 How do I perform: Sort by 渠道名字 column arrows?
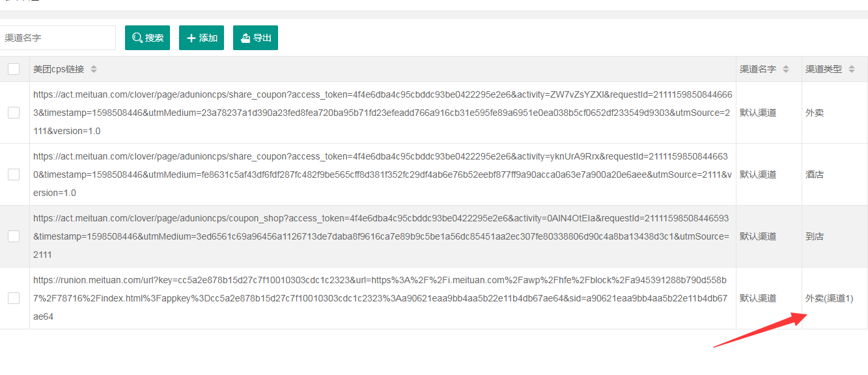[786, 69]
